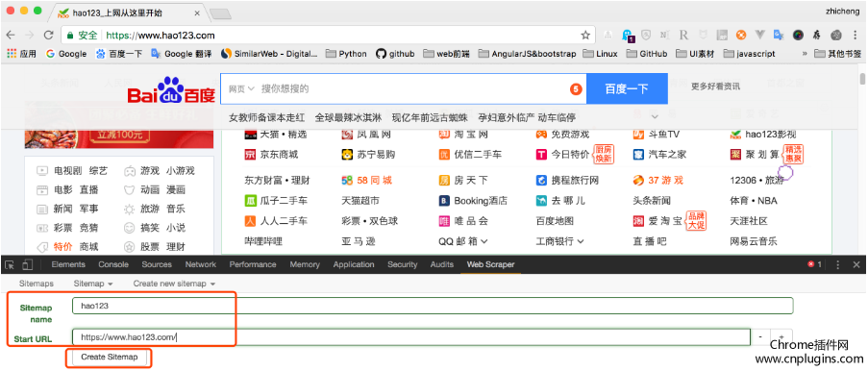Open Chrome's three-dot menu
Image resolution: width=868 pixels, height=371 pixels.
(856, 36)
